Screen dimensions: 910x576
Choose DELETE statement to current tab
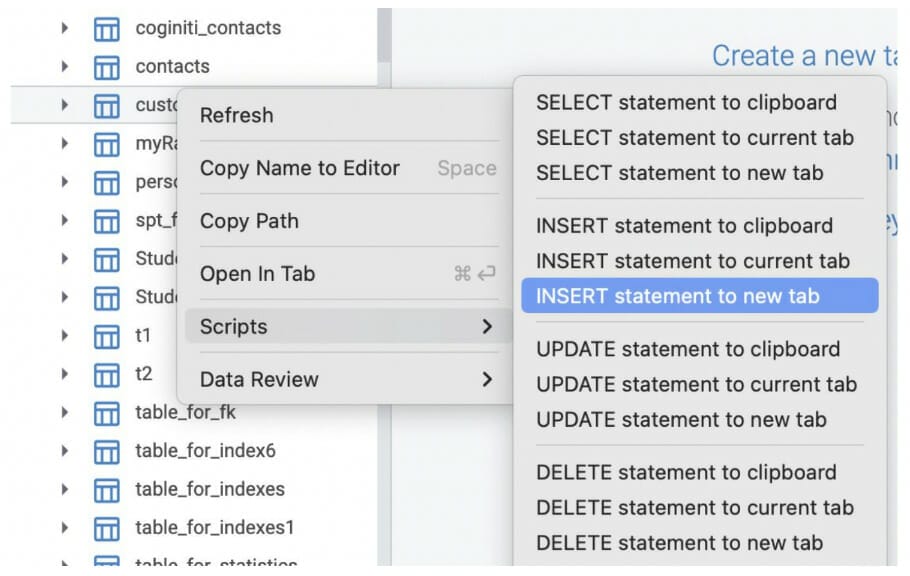pos(694,508)
